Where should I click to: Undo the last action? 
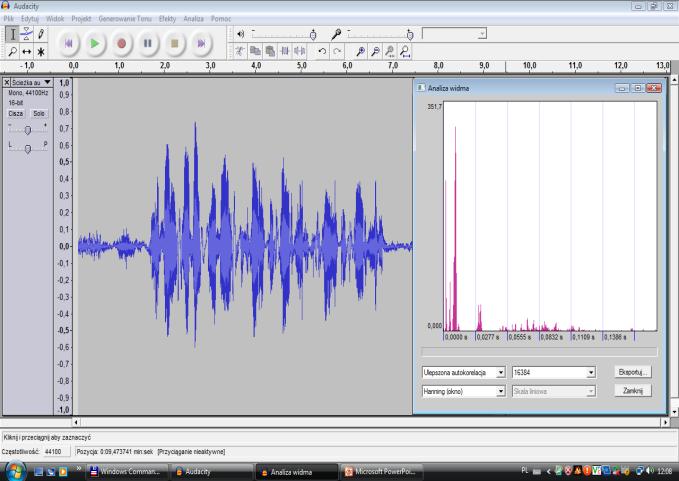(x=322, y=52)
